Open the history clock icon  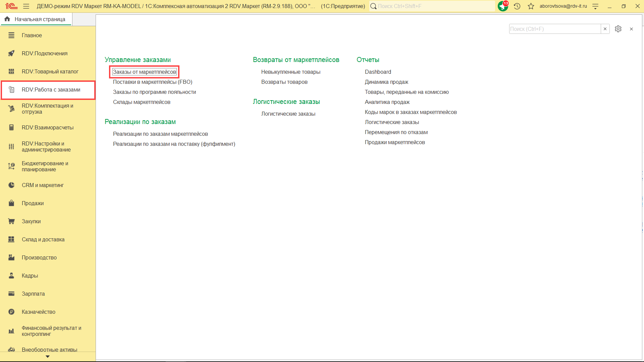coord(517,6)
